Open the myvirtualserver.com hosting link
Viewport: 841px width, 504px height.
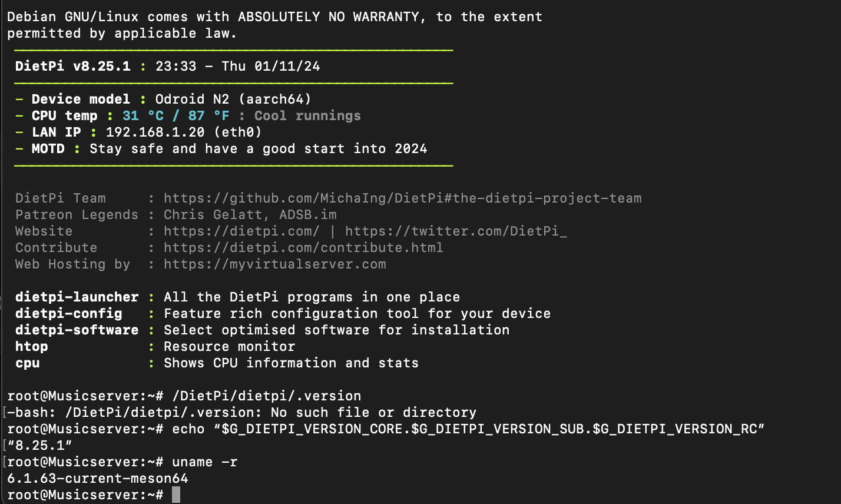(274, 264)
